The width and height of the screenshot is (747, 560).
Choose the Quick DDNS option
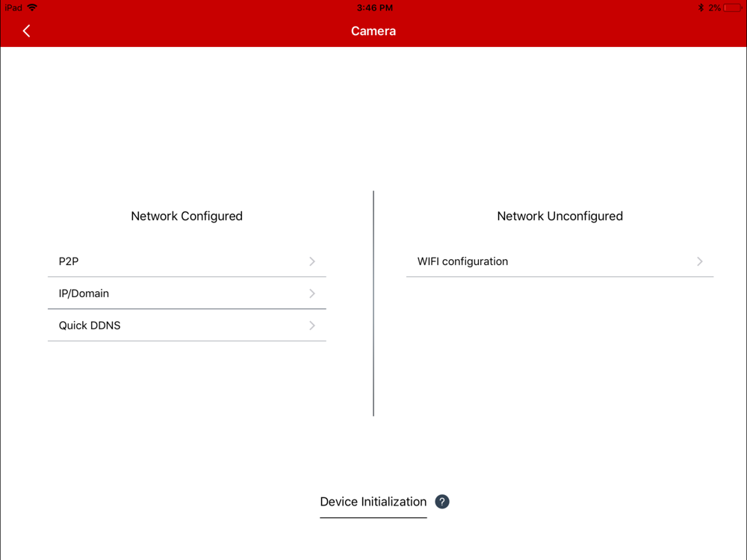(187, 326)
